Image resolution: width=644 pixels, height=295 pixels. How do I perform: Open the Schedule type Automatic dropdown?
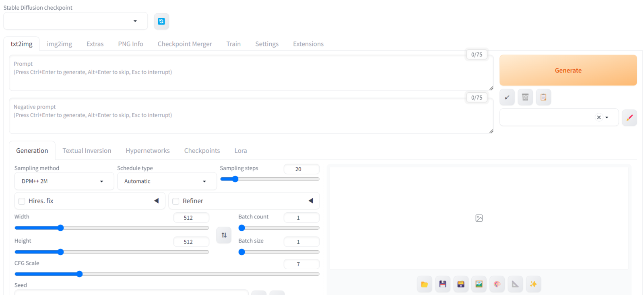(x=167, y=181)
